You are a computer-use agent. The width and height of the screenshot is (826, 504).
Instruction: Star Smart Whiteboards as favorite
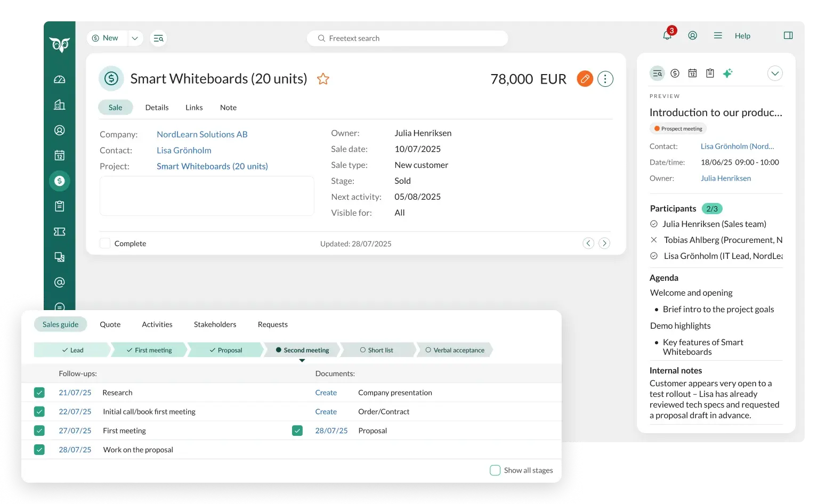click(323, 78)
